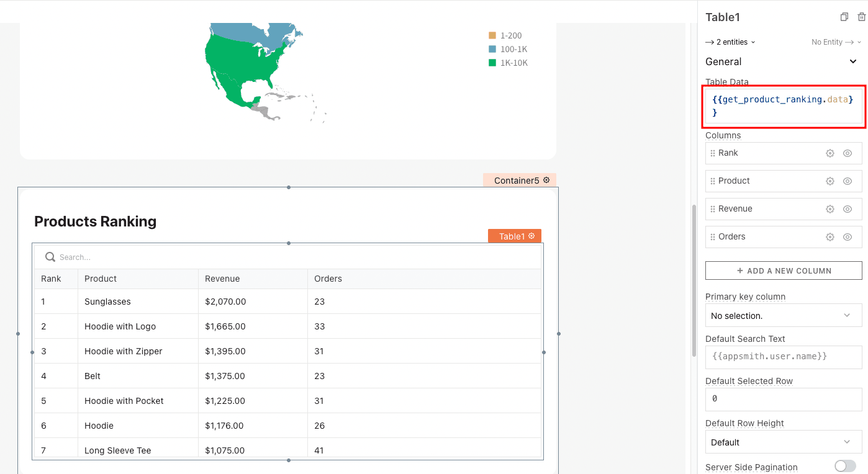Click the 1K-10K green legend swatch
The width and height of the screenshot is (868, 474).
tap(492, 63)
